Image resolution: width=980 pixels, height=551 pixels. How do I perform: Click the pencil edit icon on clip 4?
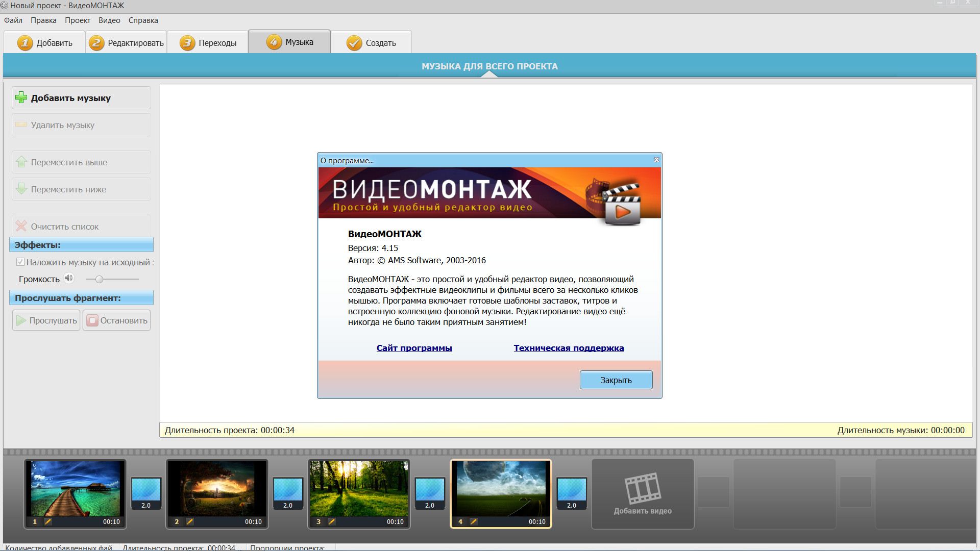(x=474, y=521)
